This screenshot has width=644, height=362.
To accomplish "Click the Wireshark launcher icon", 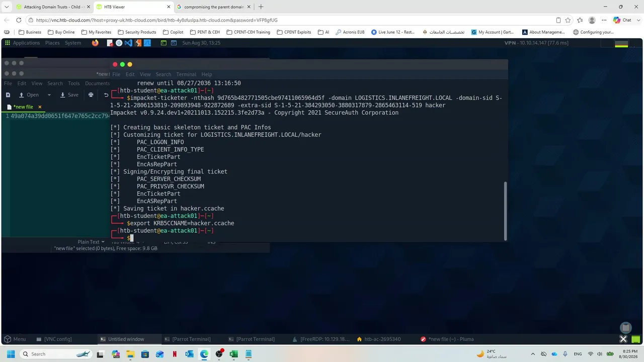I will [x=147, y=43].
